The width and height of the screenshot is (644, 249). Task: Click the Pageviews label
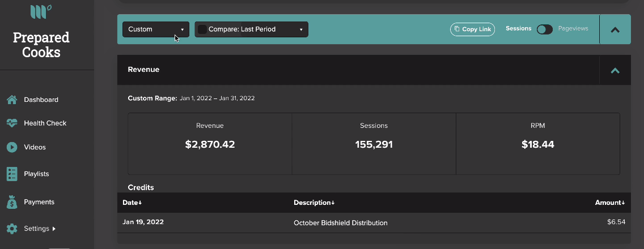pos(573,29)
